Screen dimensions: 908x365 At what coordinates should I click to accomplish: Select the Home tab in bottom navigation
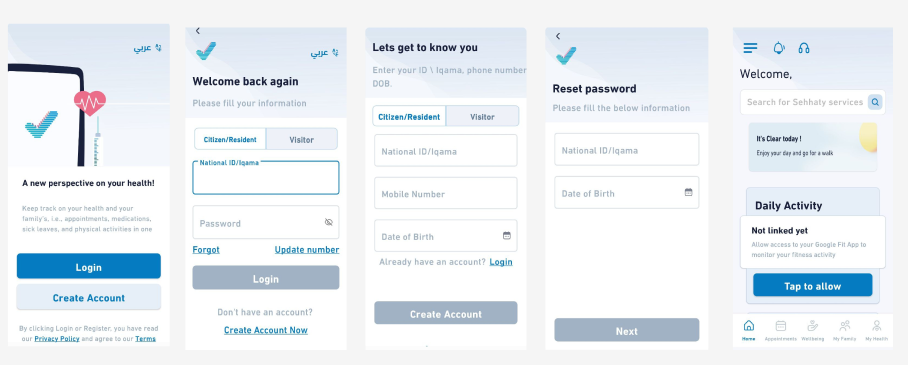(x=749, y=330)
